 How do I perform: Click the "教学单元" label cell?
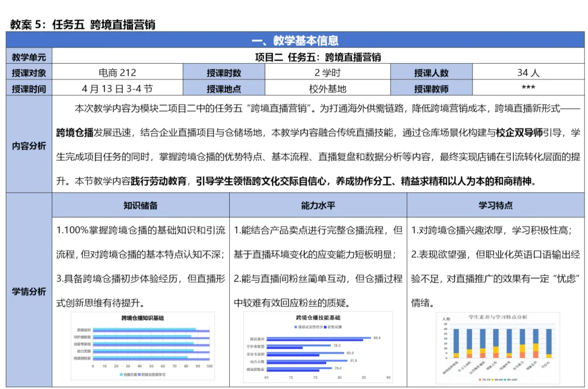click(29, 57)
